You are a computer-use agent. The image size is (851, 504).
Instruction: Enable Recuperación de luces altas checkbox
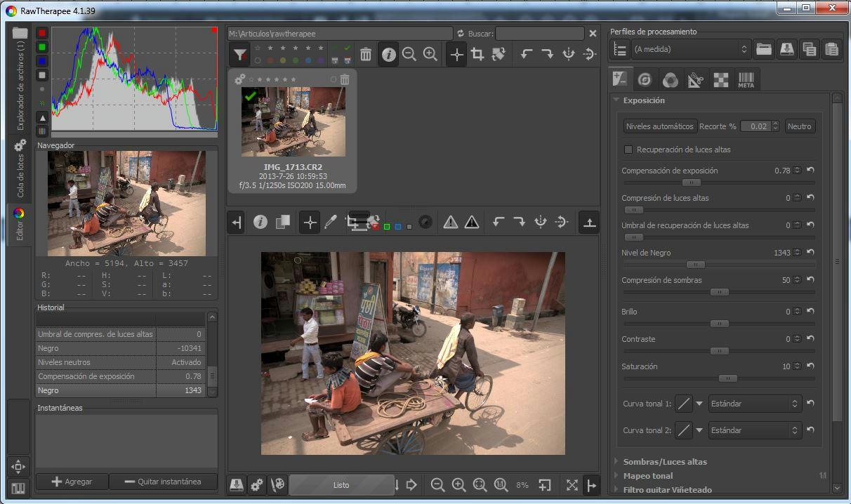(x=628, y=150)
